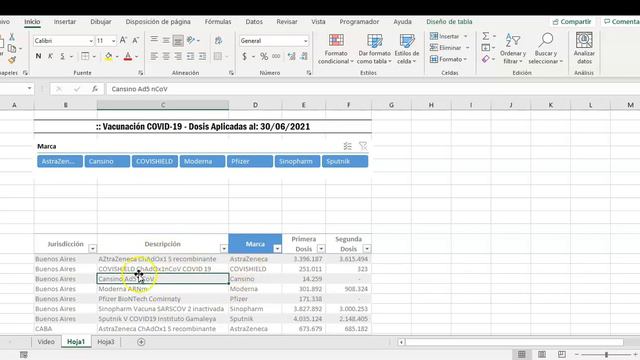Align text left
Image resolution: width=640 pixels, height=360 pixels.
[x=154, y=56]
